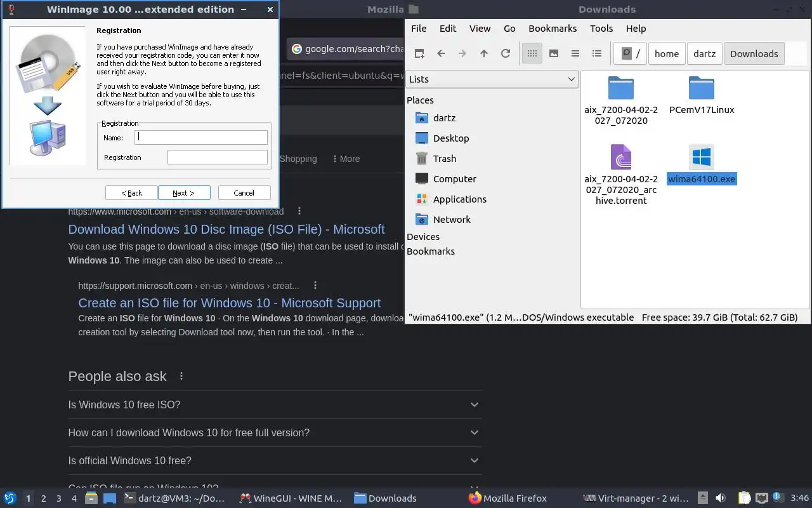
Task: Open a new tab in the file manager
Action: [419, 53]
